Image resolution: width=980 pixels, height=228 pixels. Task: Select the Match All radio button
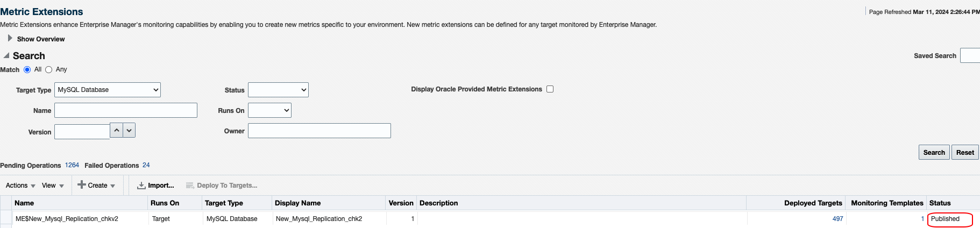click(27, 69)
